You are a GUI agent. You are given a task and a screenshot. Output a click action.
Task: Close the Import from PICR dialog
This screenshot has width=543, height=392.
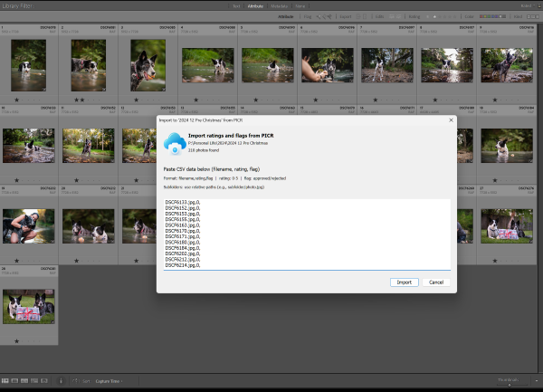coord(451,120)
